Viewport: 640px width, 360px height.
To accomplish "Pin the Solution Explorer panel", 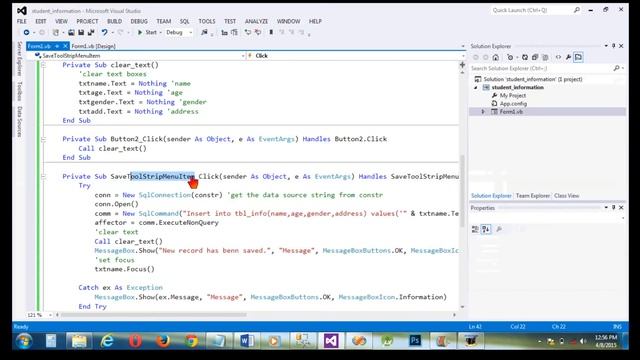I will pos(613,46).
